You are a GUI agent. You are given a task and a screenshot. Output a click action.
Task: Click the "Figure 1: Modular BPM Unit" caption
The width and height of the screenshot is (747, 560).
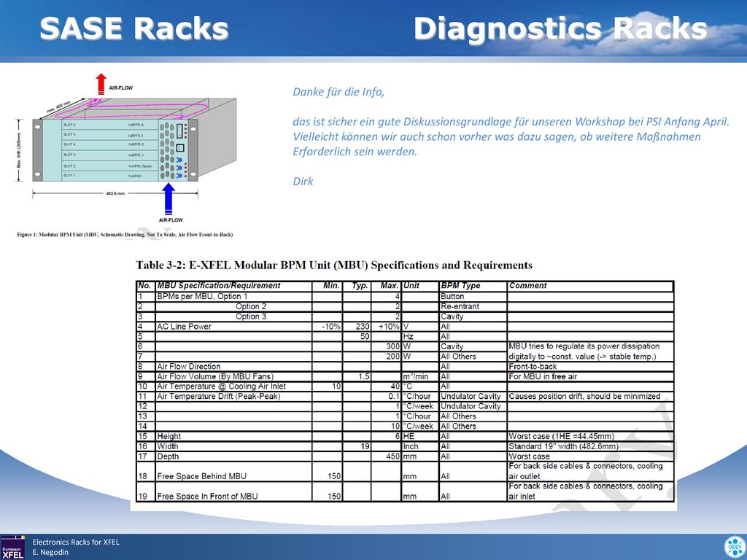(x=125, y=234)
